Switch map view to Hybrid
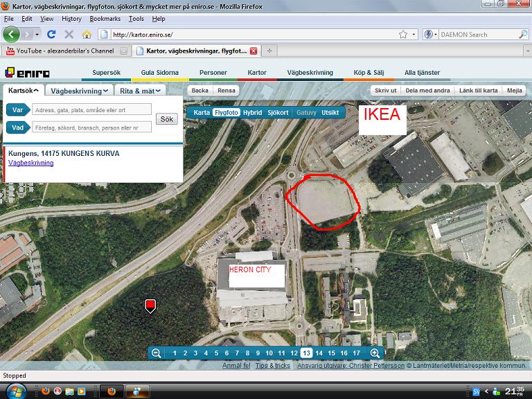532x399 pixels. (x=252, y=113)
